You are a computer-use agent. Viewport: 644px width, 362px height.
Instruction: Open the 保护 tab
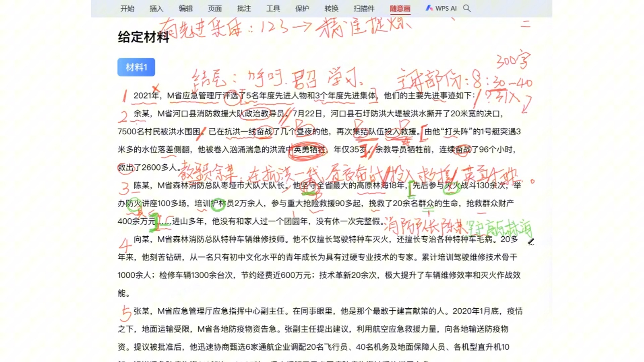302,8
